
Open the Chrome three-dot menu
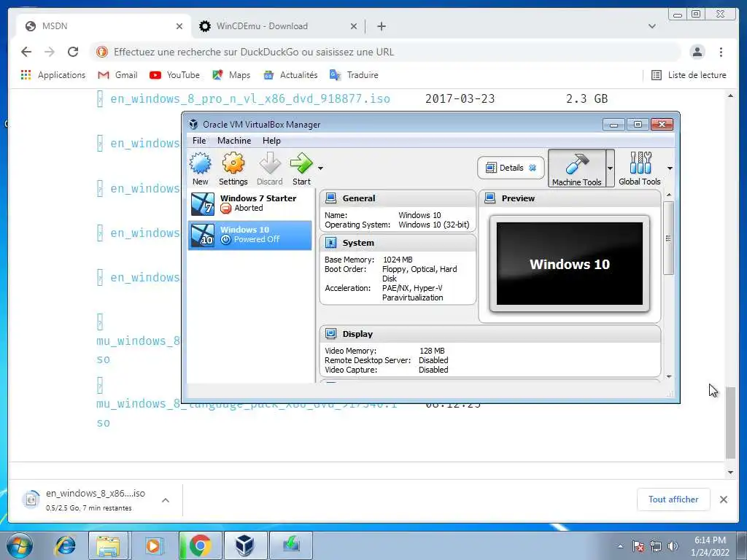click(x=721, y=52)
